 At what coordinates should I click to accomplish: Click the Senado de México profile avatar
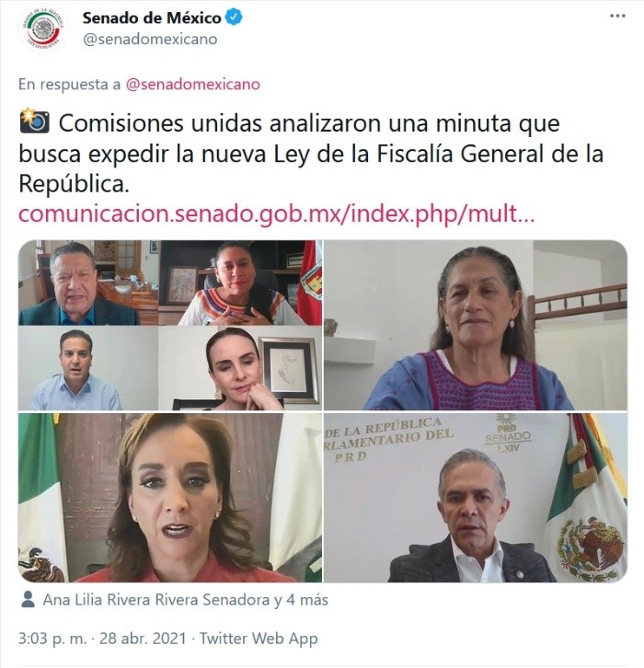coord(43,29)
